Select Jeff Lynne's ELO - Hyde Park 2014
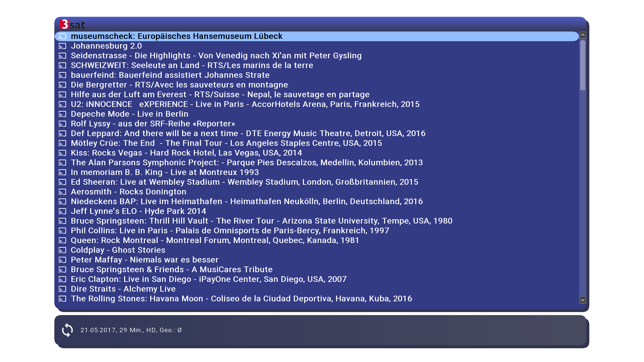644x362 pixels. [x=138, y=211]
